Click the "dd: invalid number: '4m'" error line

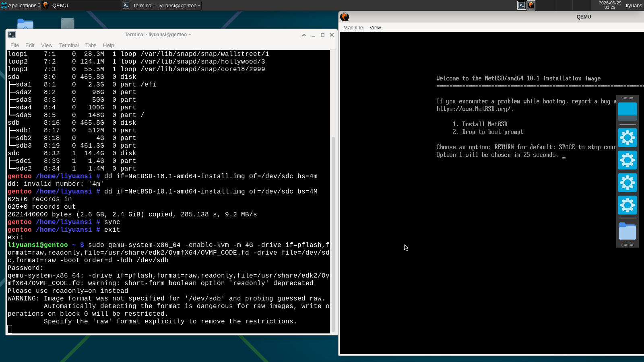pyautogui.click(x=56, y=184)
